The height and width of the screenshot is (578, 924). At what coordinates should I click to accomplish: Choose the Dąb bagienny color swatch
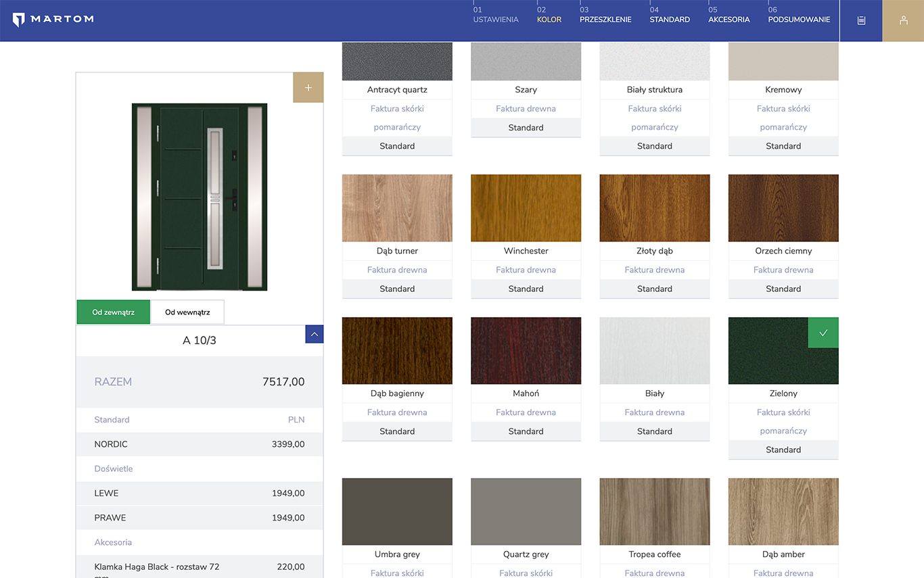(397, 351)
